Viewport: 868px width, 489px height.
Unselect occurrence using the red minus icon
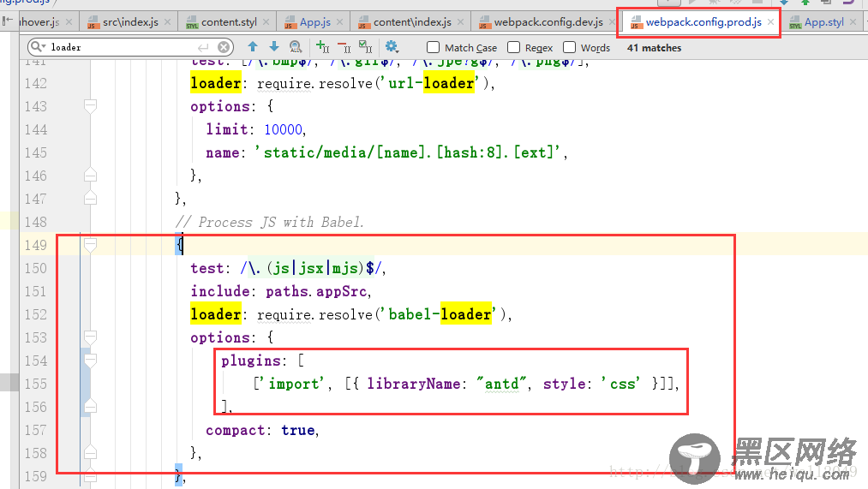click(x=344, y=47)
